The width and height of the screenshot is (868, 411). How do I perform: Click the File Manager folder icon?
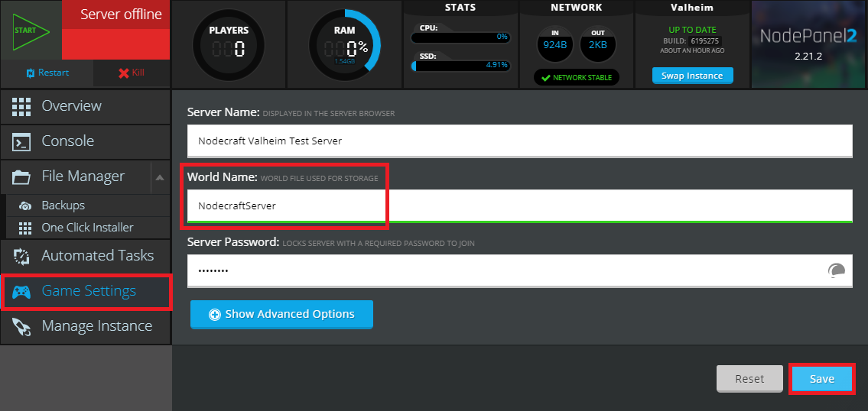[x=21, y=177]
